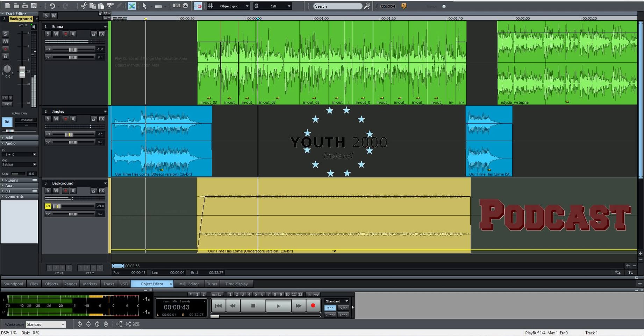Mute the Jingles track

(x=56, y=119)
